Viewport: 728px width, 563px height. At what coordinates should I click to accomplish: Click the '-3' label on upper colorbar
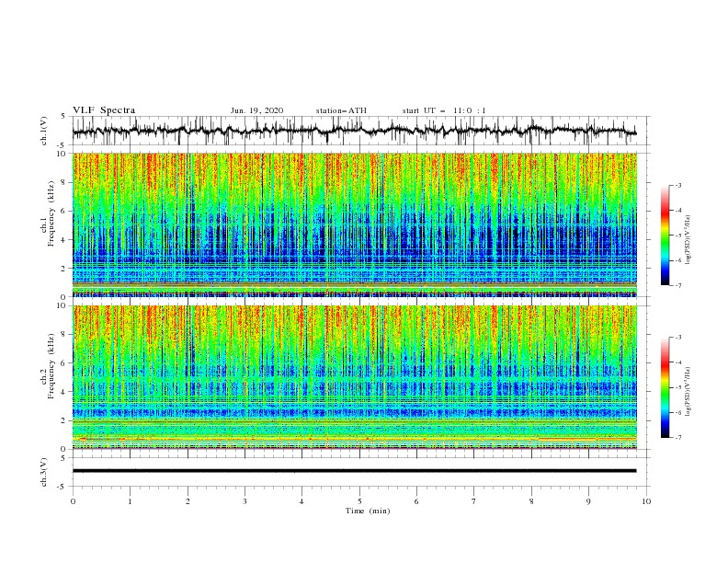[678, 185]
